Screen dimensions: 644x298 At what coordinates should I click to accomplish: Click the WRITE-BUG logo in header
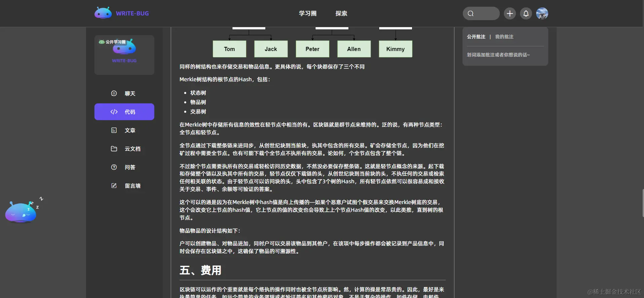(122, 13)
